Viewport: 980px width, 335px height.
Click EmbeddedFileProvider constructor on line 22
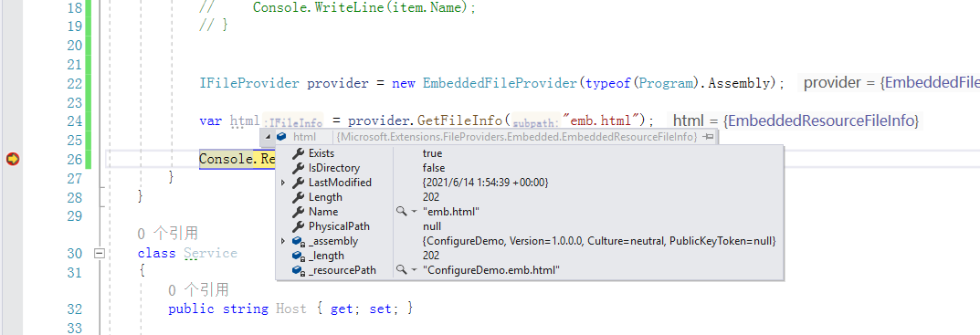[x=500, y=83]
